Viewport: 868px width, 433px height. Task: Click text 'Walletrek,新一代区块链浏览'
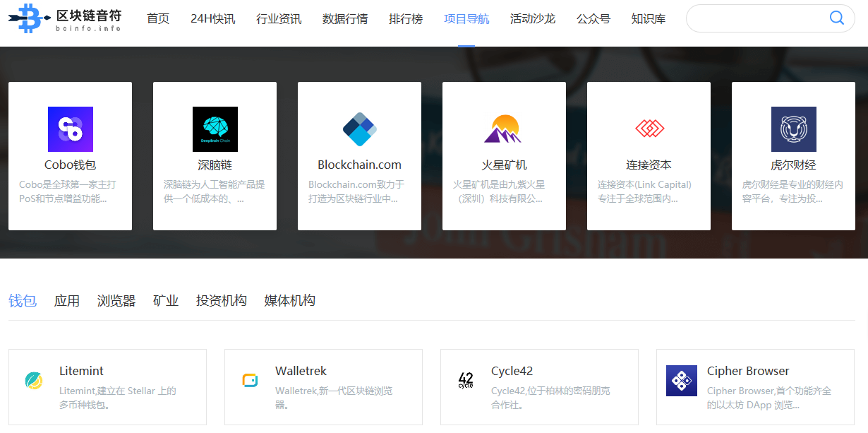334,391
